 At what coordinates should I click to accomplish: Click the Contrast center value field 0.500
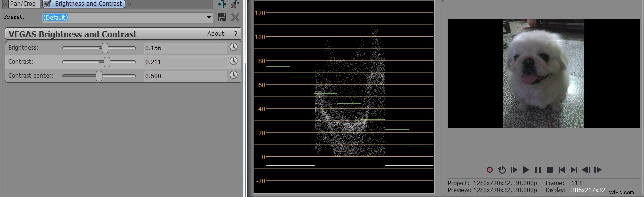coord(185,76)
